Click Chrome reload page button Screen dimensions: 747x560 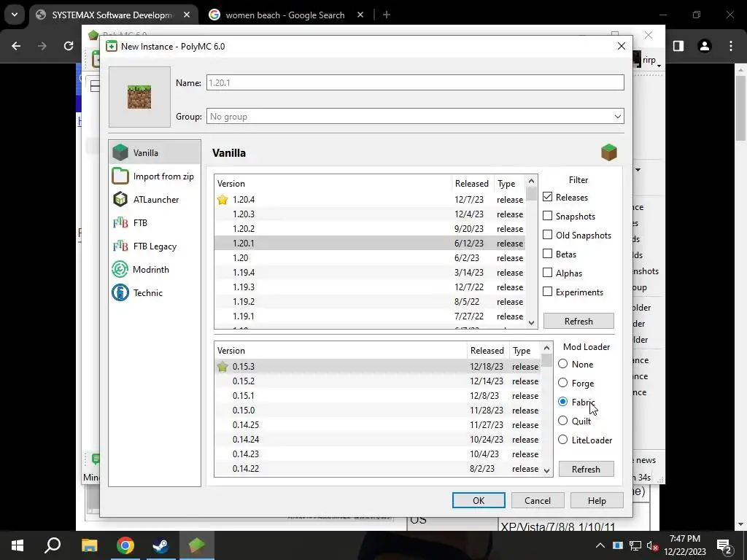(x=69, y=46)
